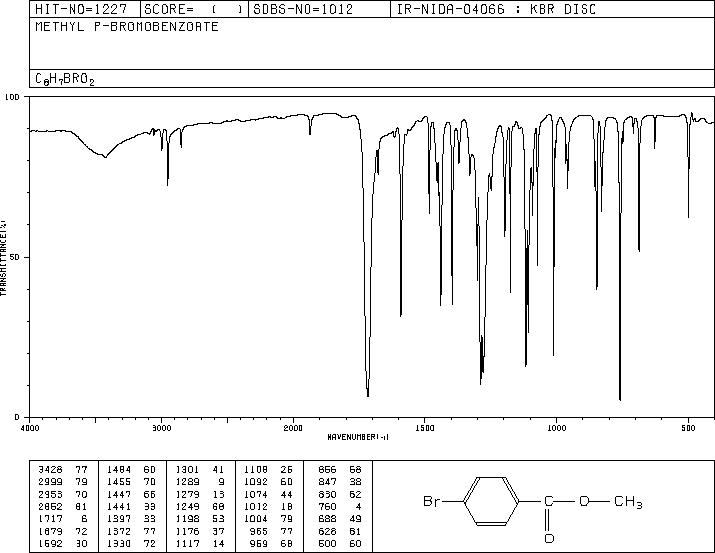Click peak table entry 830
The height and width of the screenshot is (553, 715).
327,494
